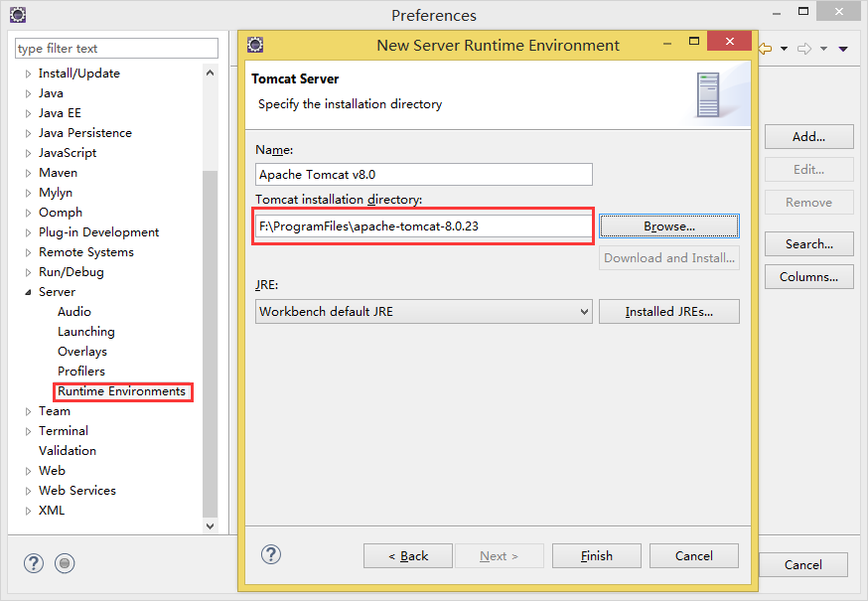Screen dimensions: 868x601
Task: Click the Search button in Preferences
Action: click(808, 243)
